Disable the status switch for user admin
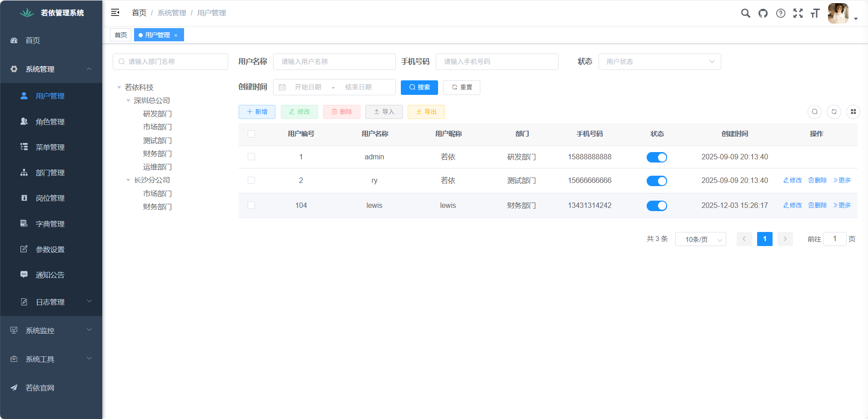This screenshot has width=868, height=419. click(657, 157)
